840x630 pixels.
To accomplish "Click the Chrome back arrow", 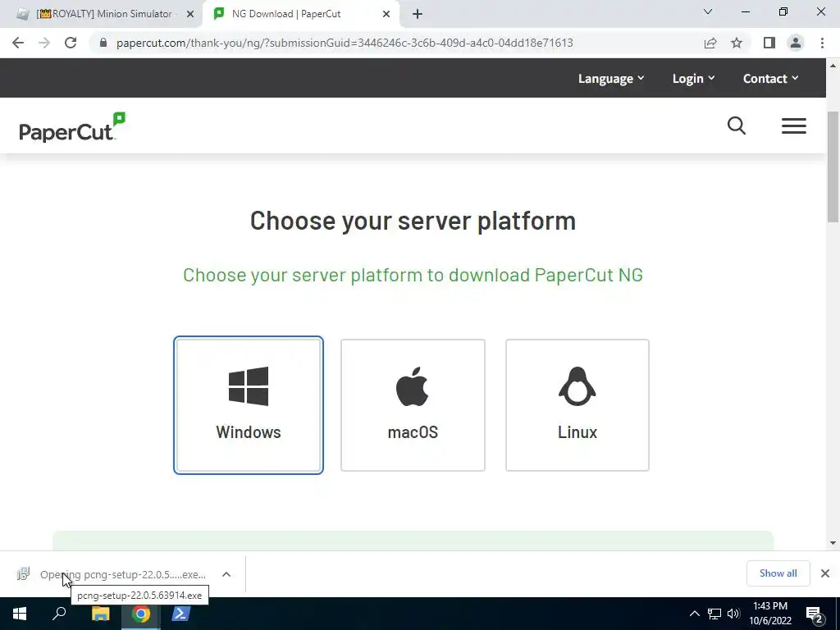I will [x=18, y=43].
